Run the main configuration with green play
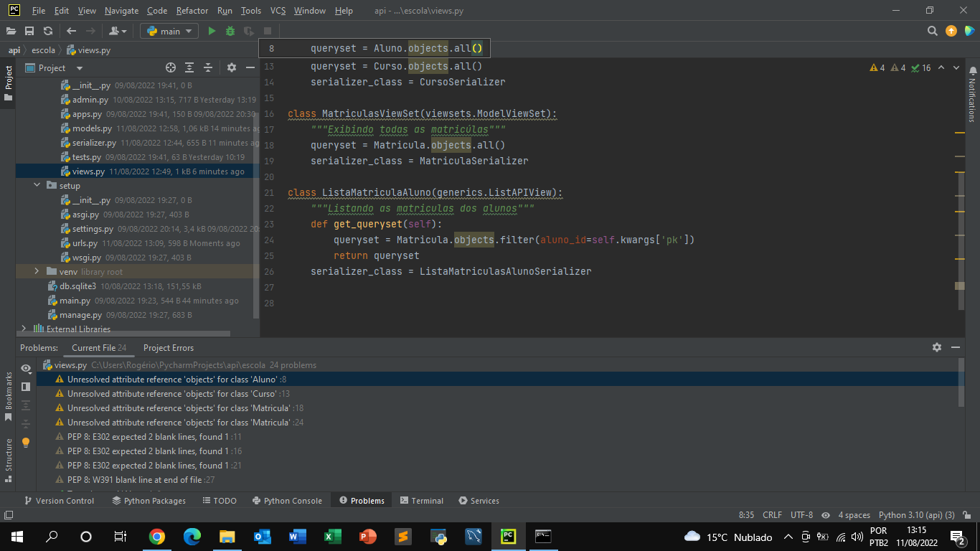This screenshot has width=980, height=551. tap(212, 31)
